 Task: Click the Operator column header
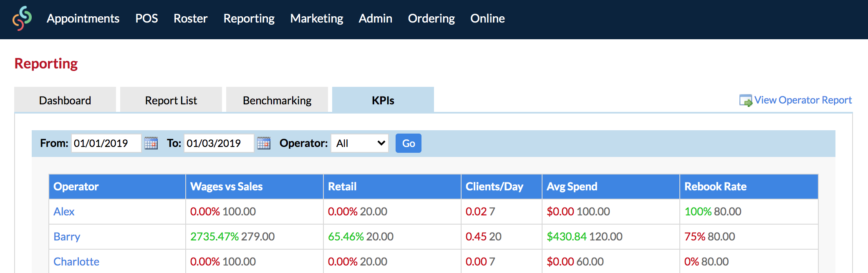[x=117, y=187]
